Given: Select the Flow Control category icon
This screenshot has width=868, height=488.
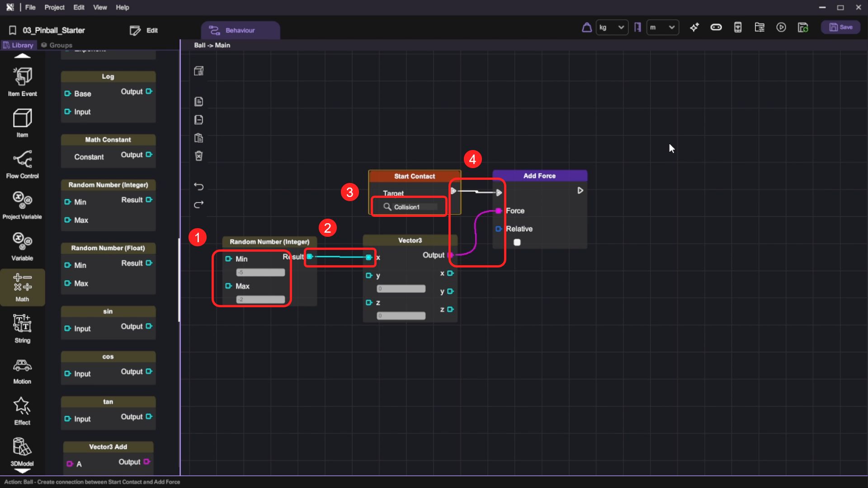Looking at the screenshot, I should coord(22,164).
